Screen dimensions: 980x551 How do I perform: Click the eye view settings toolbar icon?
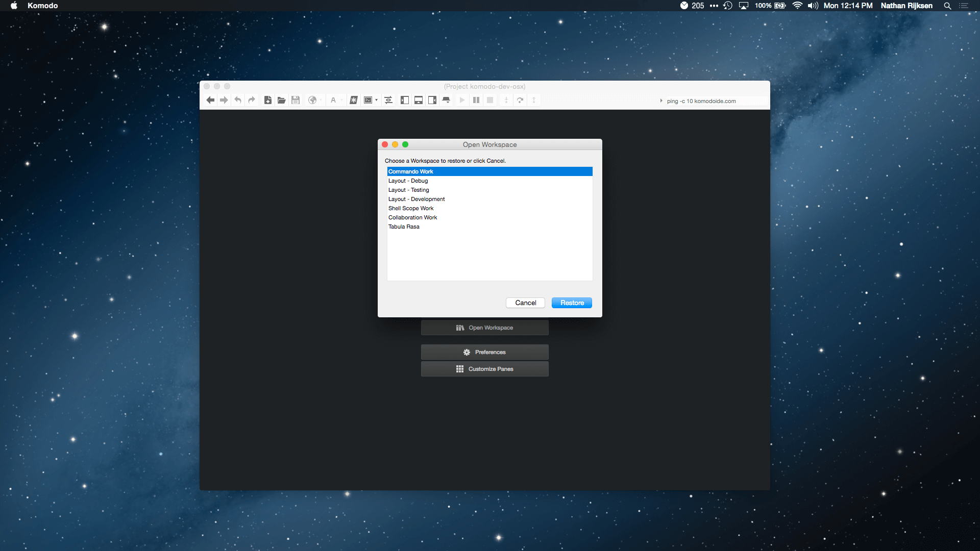388,100
